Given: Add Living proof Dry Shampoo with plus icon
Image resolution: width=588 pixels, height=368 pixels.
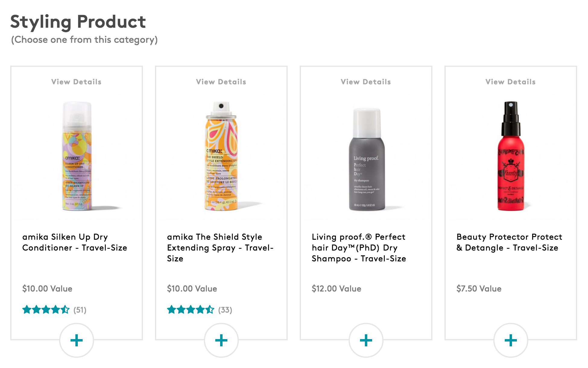Looking at the screenshot, I should [x=366, y=340].
